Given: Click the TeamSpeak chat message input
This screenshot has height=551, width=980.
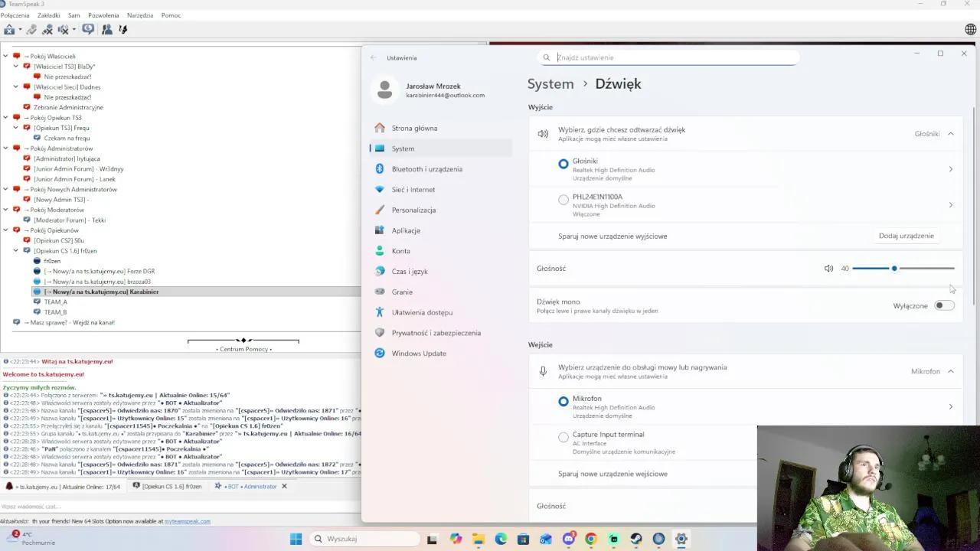Looking at the screenshot, I should coord(180,507).
